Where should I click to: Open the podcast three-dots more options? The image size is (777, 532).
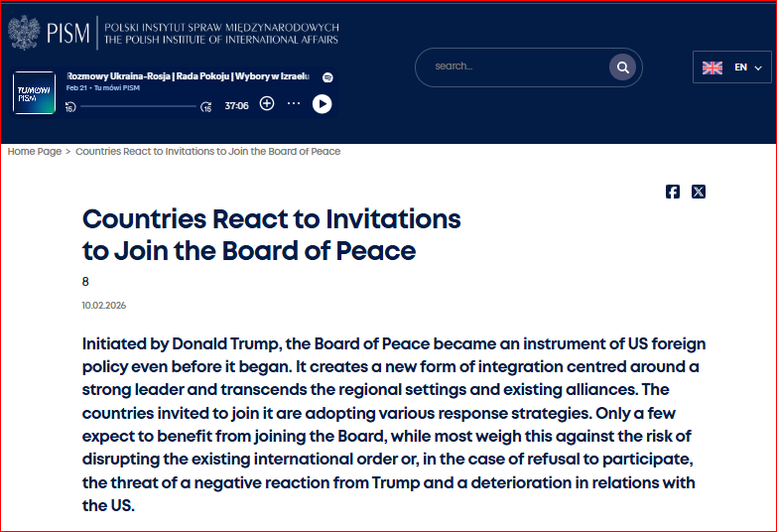coord(294,103)
